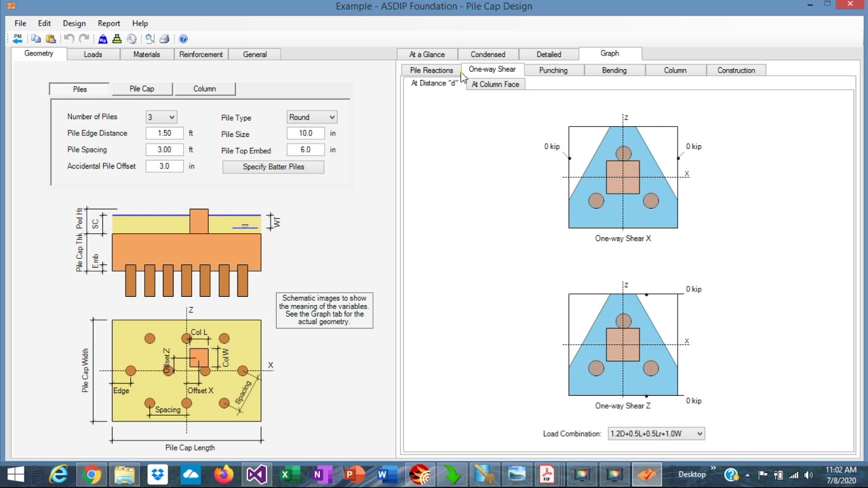Click the Pile Size input field
The height and width of the screenshot is (488, 868).
306,134
